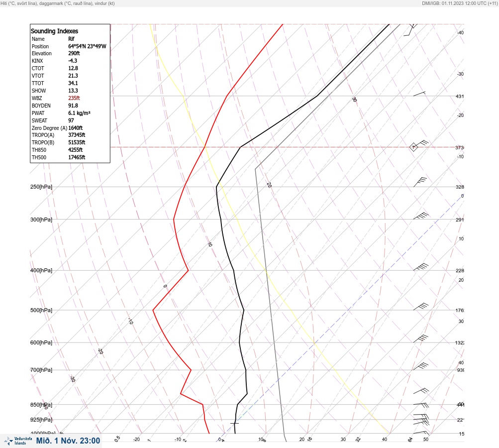Click the 250[hPa] pressure level label

coord(41,187)
